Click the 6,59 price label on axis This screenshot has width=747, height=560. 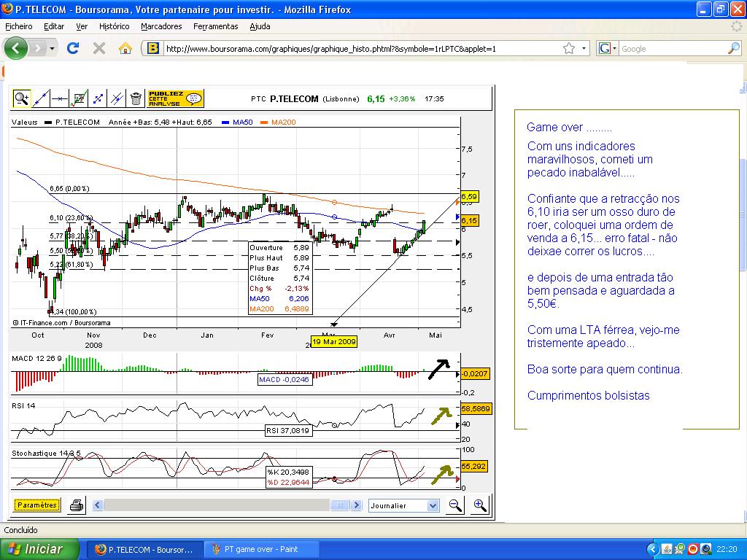469,196
